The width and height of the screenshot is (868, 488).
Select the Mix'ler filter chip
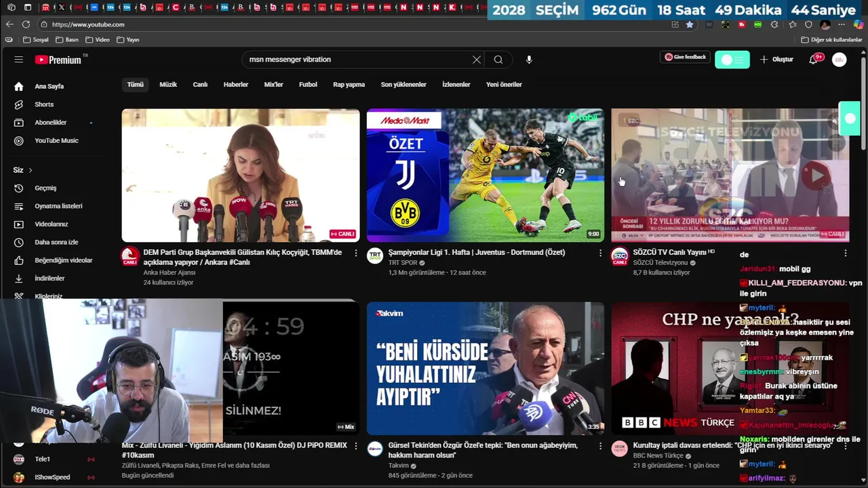pos(273,85)
